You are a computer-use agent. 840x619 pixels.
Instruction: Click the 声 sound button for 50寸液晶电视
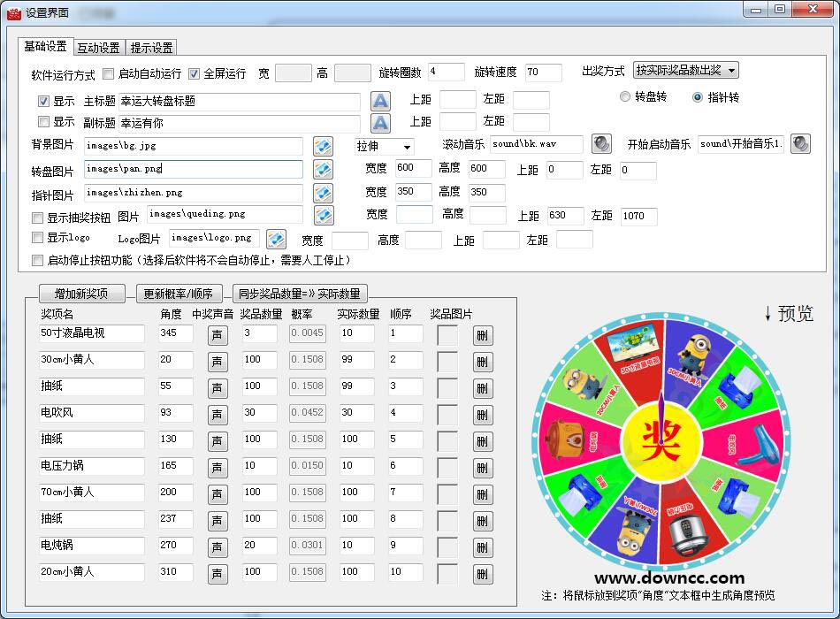pyautogui.click(x=218, y=333)
